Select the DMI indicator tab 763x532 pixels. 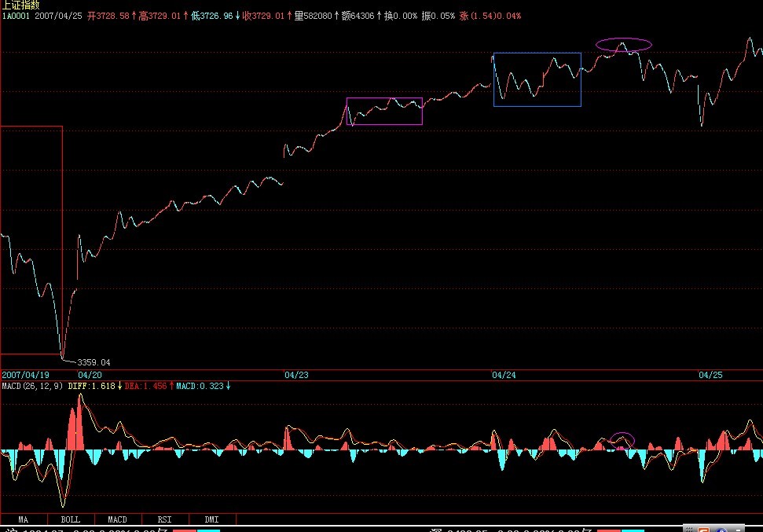(212, 519)
